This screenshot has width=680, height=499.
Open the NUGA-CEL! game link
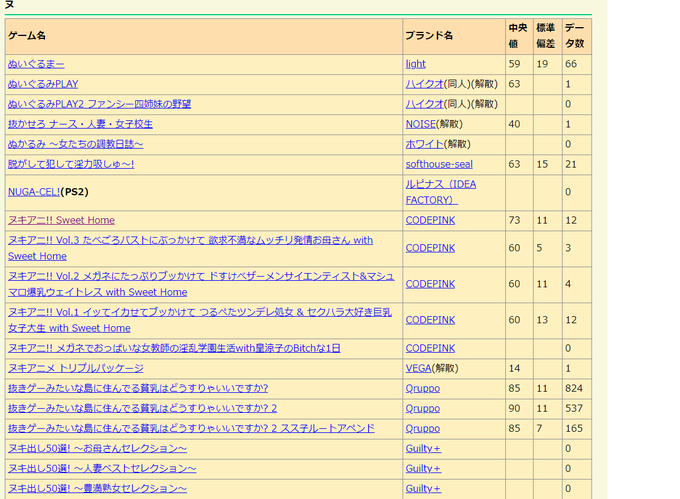[34, 192]
